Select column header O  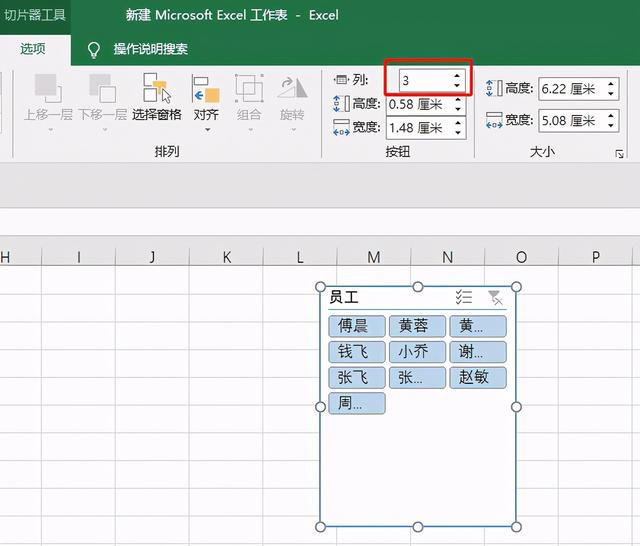521,257
